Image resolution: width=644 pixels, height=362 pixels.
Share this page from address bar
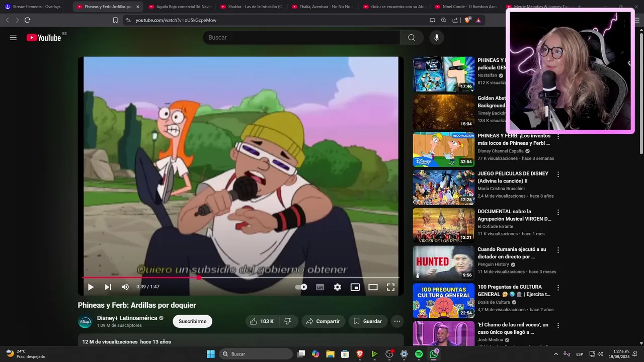pyautogui.click(x=455, y=20)
